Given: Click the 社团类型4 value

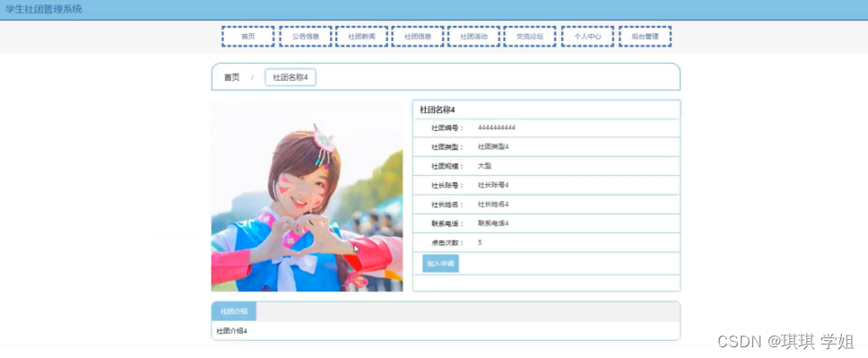Looking at the screenshot, I should click(492, 147).
